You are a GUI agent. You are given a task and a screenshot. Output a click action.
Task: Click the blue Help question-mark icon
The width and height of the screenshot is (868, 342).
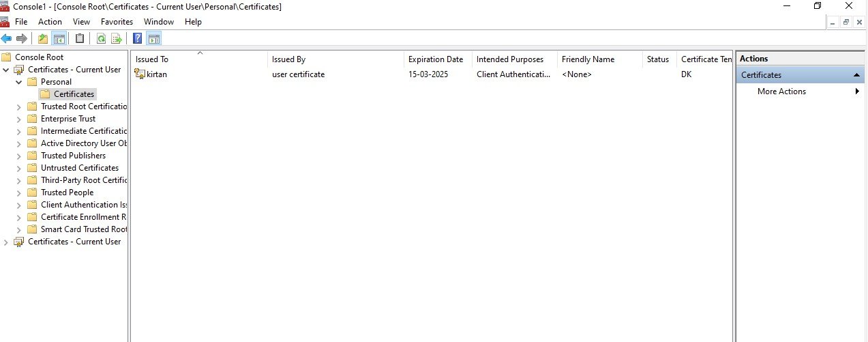pyautogui.click(x=138, y=39)
